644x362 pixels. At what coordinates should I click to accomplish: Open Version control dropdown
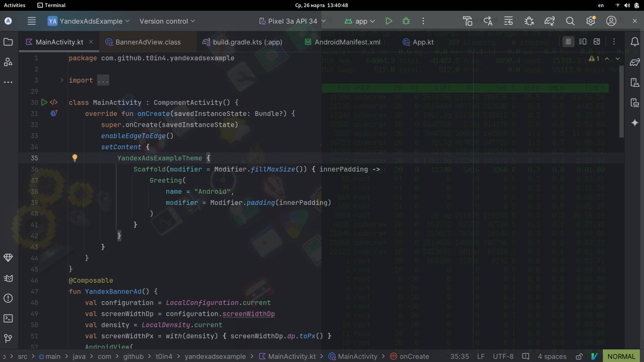(x=167, y=21)
